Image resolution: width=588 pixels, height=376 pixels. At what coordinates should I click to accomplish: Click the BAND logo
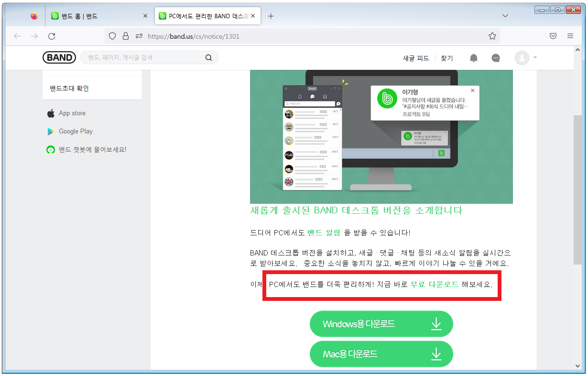[59, 58]
